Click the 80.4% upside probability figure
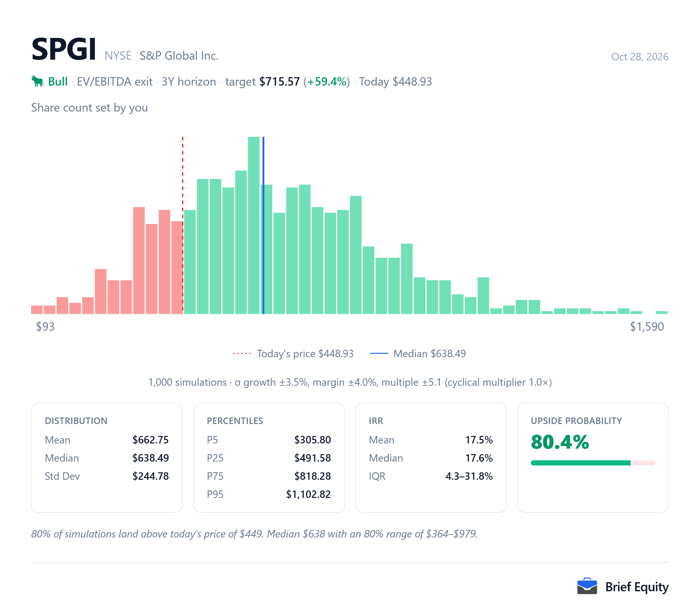This screenshot has height=612, width=700. tap(560, 442)
